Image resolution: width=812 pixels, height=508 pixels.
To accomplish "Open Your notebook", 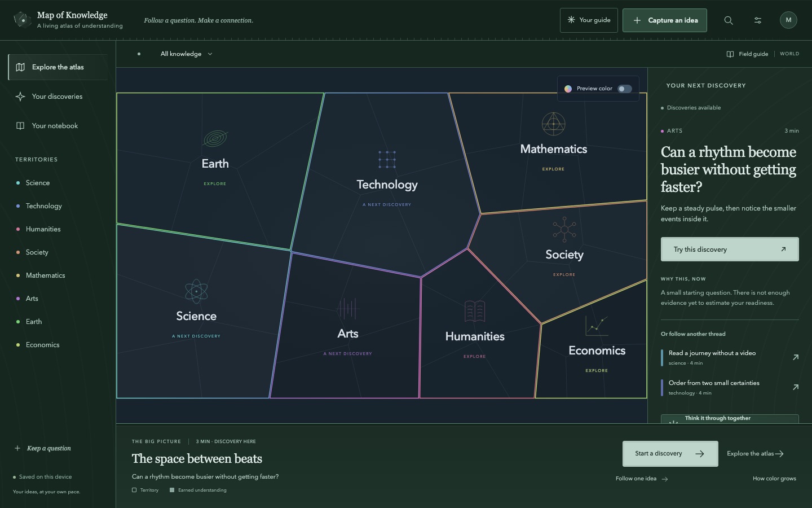I will [58, 126].
